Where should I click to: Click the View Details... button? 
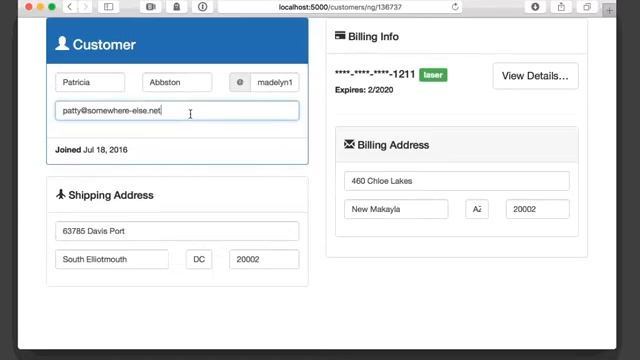pos(535,76)
